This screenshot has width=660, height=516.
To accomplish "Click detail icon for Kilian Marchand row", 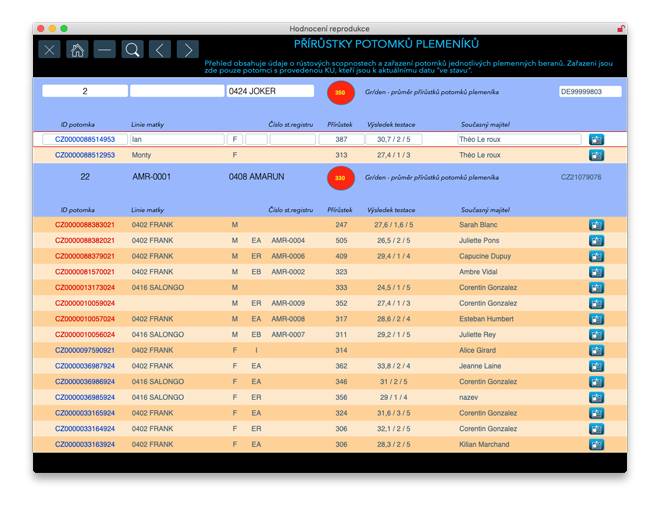I will (597, 444).
